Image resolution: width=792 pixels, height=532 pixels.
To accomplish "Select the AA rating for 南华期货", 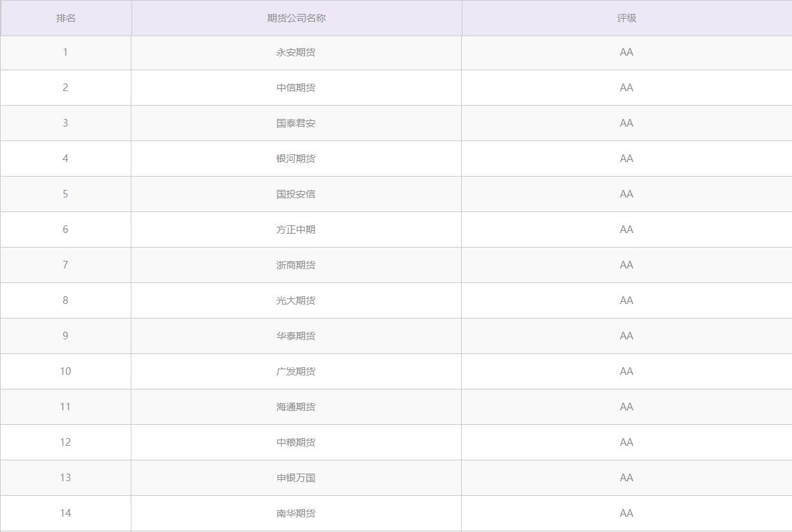I will point(627,513).
